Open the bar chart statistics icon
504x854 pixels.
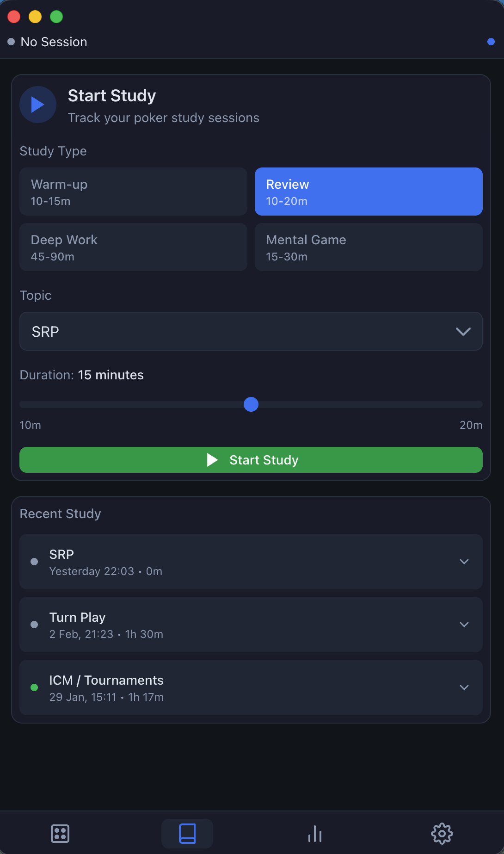315,834
